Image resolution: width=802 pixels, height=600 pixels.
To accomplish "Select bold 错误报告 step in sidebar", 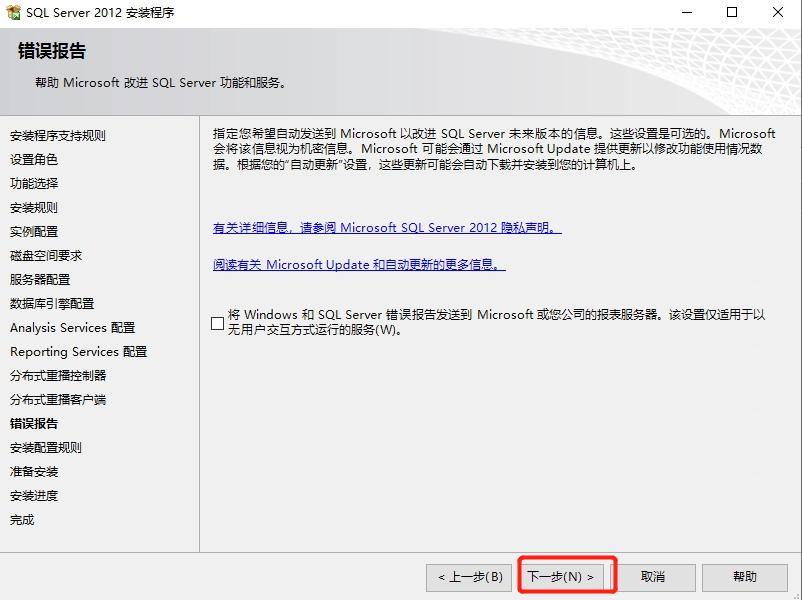I will pos(34,424).
